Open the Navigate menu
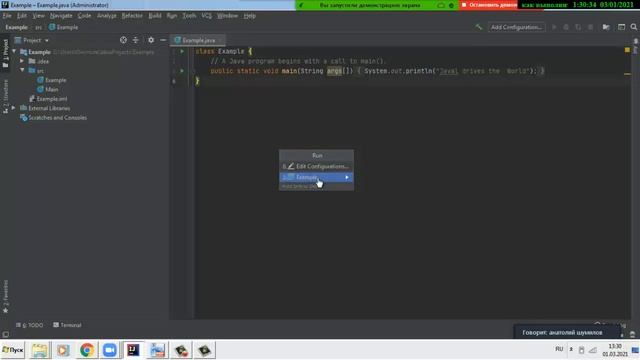The height and width of the screenshot is (360, 640). (x=61, y=16)
